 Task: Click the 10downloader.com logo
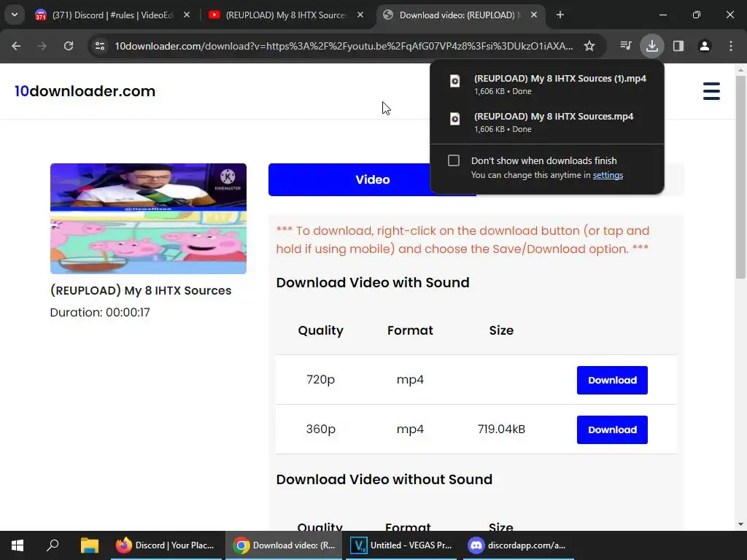point(85,91)
